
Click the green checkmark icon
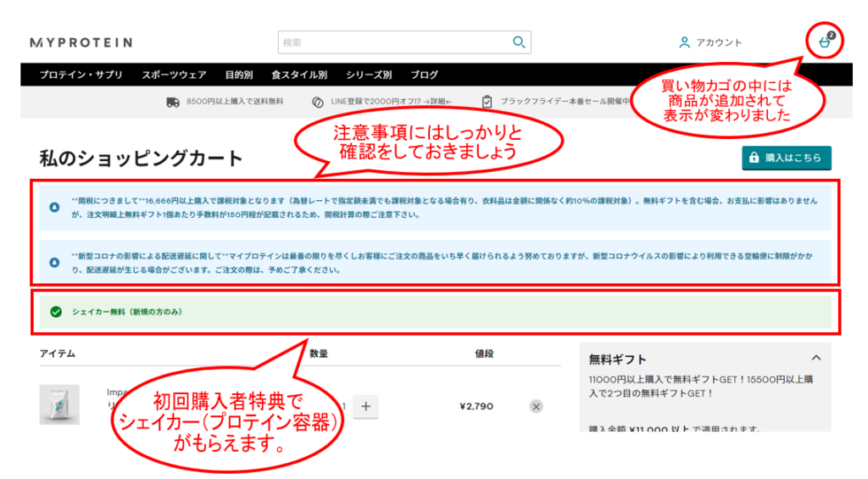56,312
